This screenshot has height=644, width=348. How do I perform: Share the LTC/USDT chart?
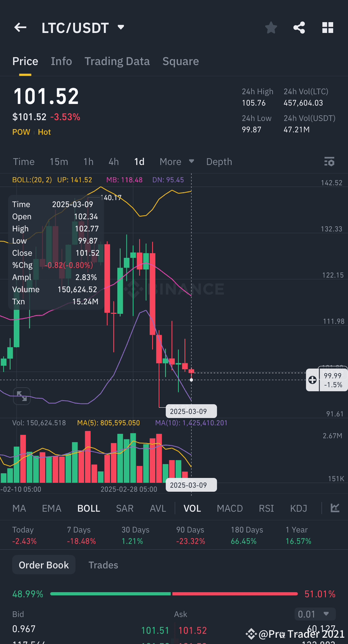(x=299, y=27)
